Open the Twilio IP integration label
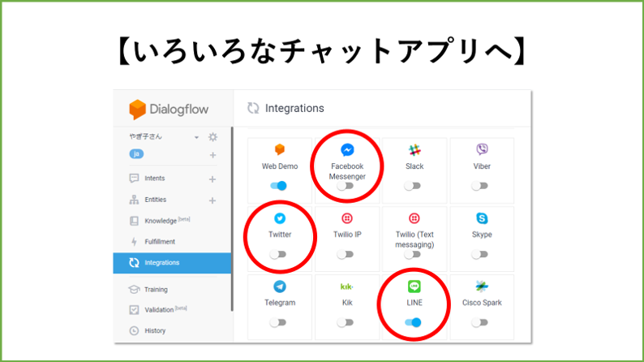Viewport: 644px width, 362px height. point(346,235)
